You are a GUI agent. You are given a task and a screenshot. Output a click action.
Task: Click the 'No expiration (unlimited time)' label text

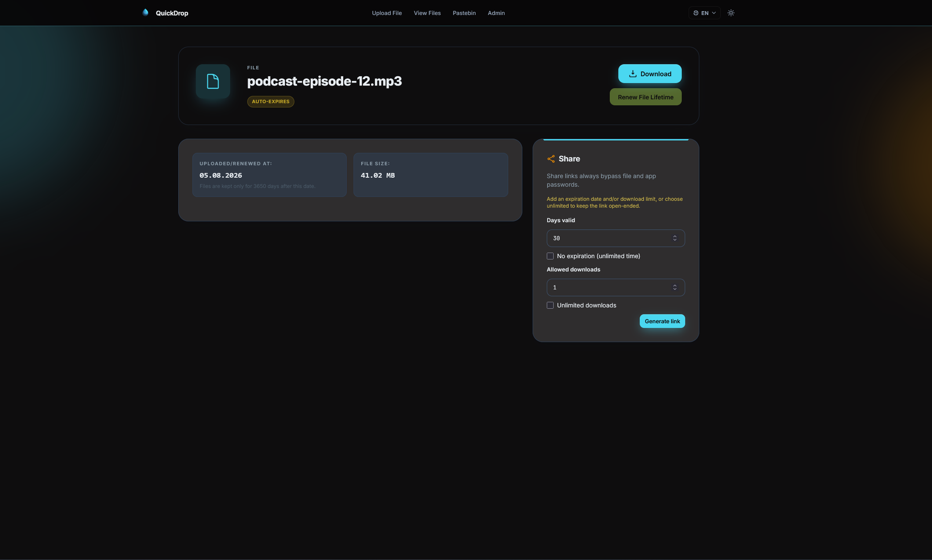[598, 256]
